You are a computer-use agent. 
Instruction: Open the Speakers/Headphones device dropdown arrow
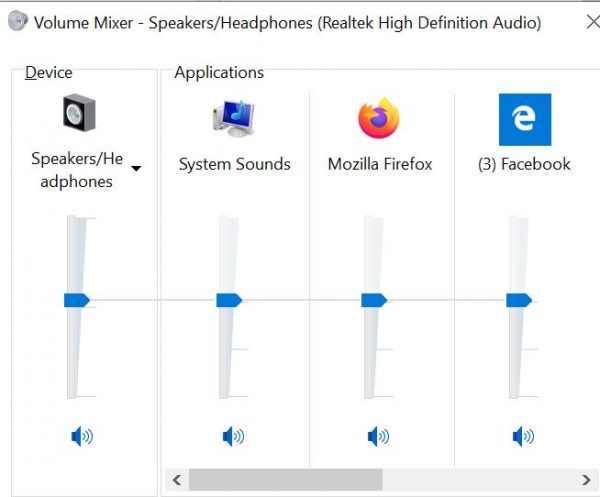pyautogui.click(x=136, y=168)
